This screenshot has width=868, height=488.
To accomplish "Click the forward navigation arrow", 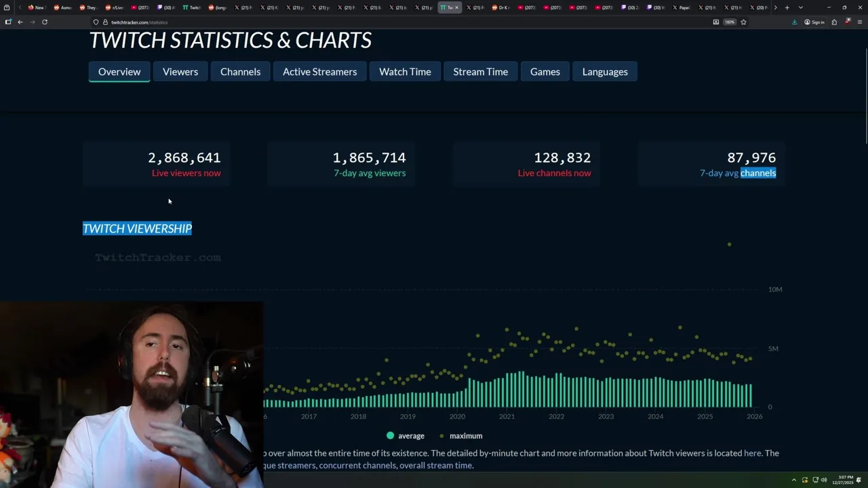I will pyautogui.click(x=32, y=22).
